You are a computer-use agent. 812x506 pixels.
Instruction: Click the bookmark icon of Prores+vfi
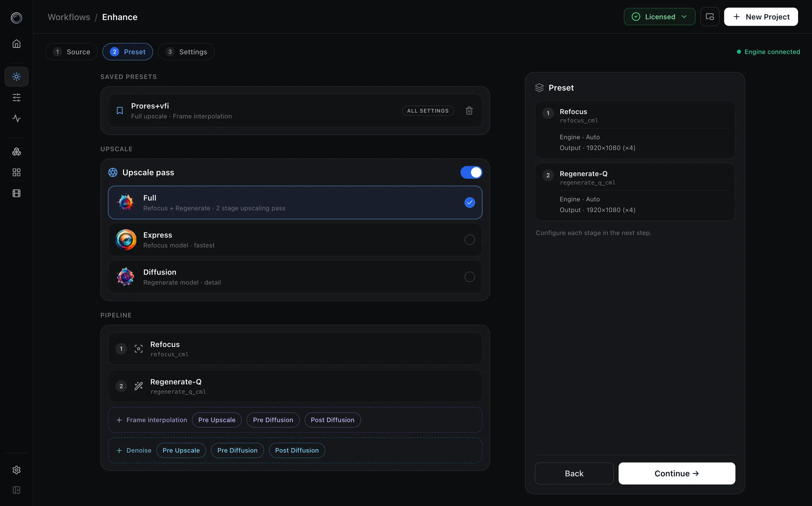pos(120,110)
